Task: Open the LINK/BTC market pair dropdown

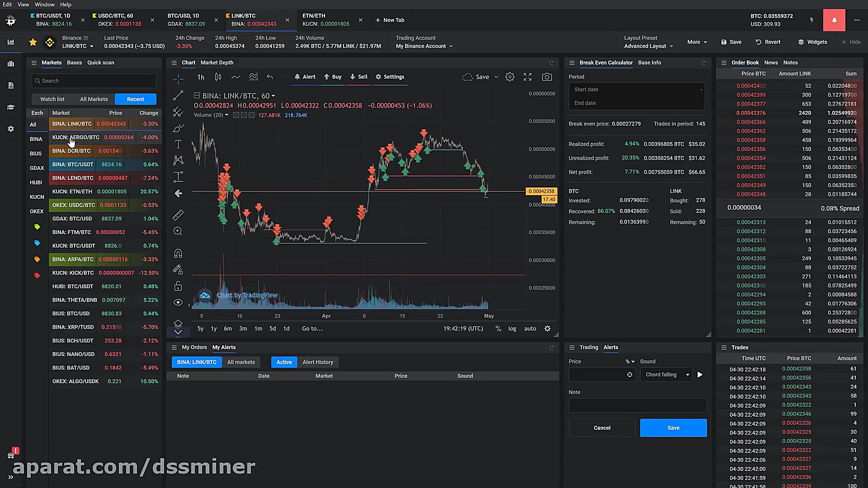Action: point(78,46)
